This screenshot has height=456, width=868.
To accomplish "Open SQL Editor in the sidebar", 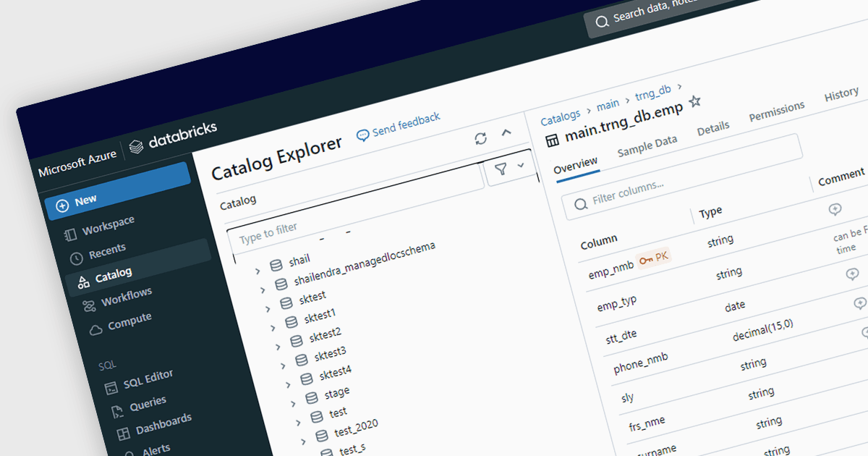I will pyautogui.click(x=148, y=379).
